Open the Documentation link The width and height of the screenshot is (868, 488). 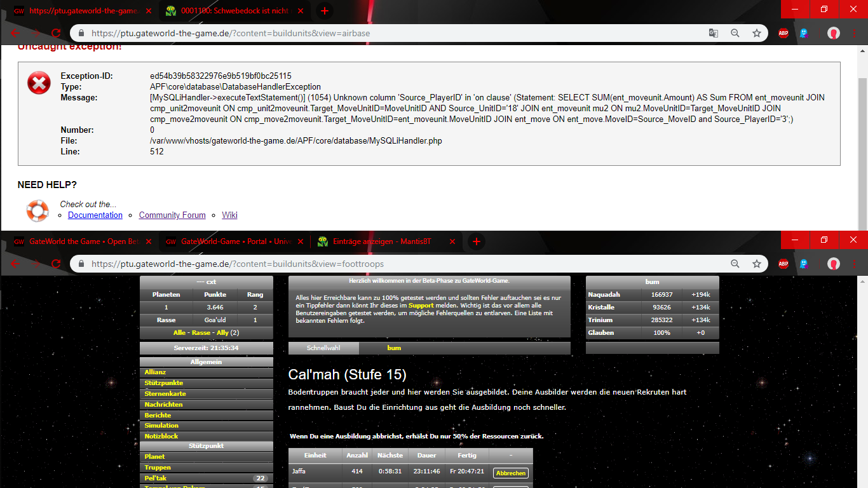point(95,215)
